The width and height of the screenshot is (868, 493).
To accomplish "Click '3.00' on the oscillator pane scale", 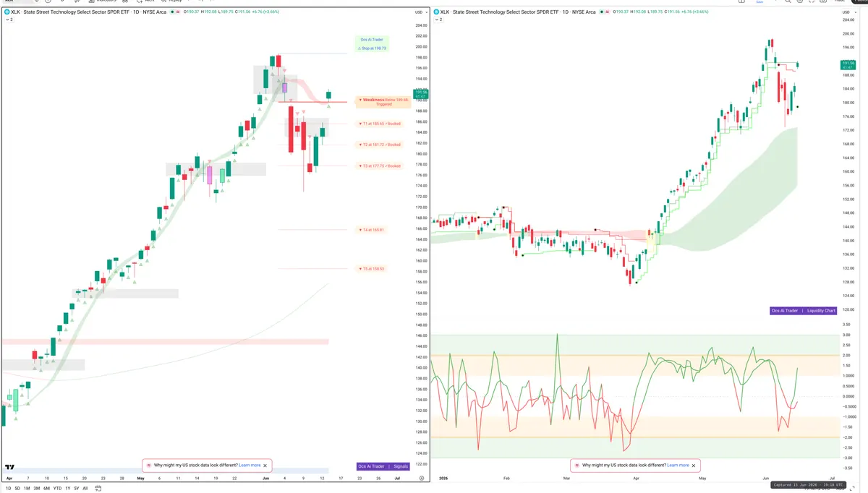I will pos(847,335).
